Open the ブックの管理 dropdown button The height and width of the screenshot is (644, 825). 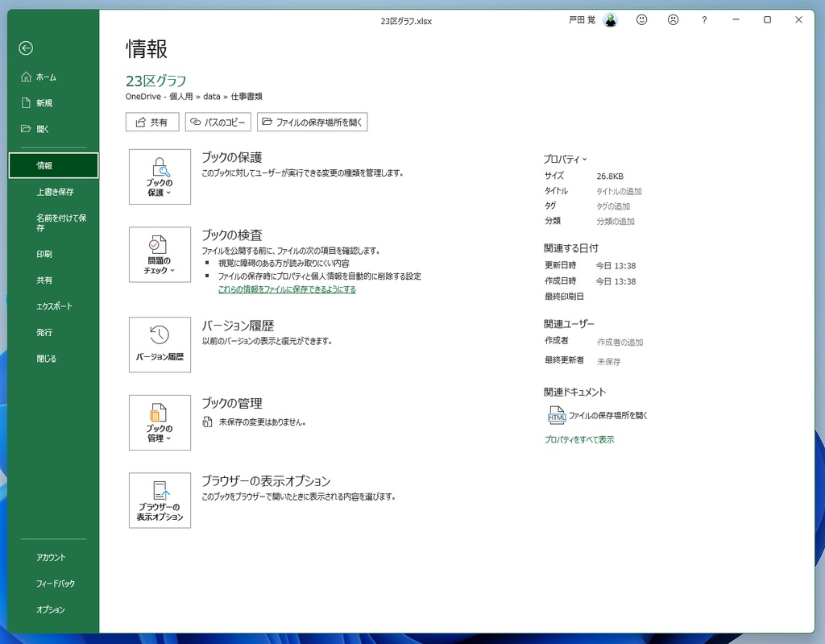pyautogui.click(x=160, y=423)
